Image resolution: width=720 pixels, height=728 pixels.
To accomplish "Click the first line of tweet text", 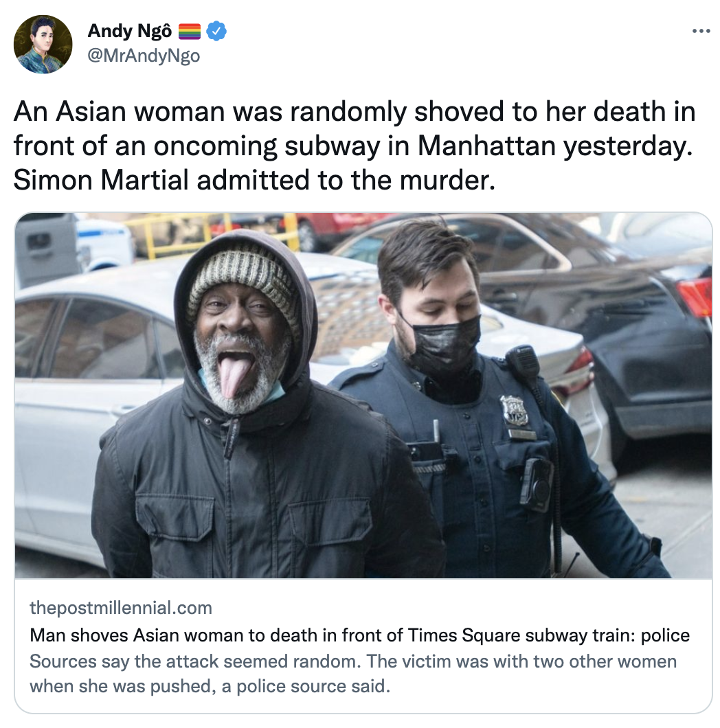I will click(355, 112).
